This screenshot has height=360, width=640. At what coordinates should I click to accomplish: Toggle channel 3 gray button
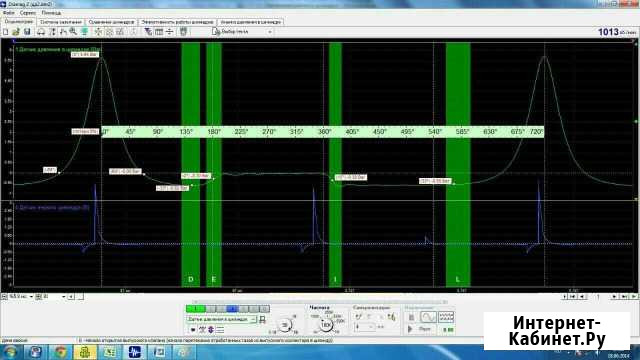(211, 309)
